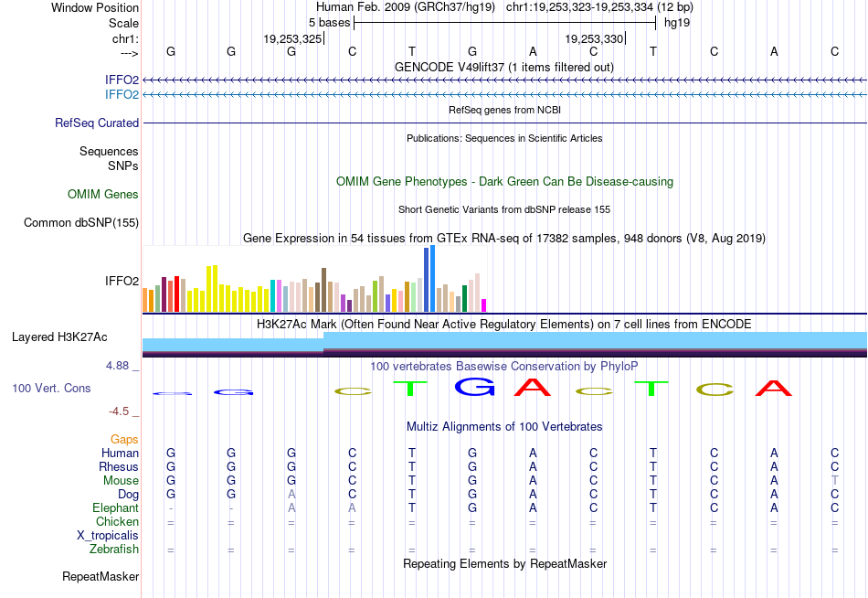
Task: Open the OMIM Genes track label
Action: (103, 194)
